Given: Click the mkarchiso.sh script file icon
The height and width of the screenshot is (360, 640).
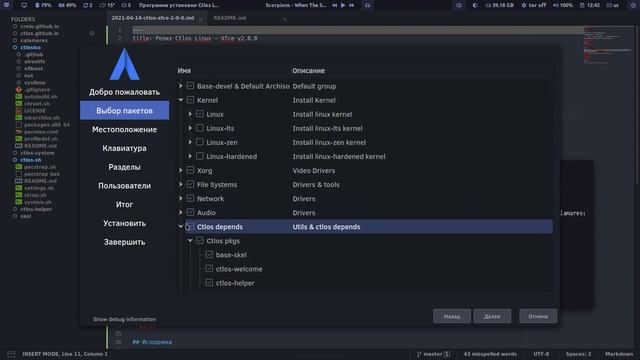Looking at the screenshot, I should tap(18, 118).
